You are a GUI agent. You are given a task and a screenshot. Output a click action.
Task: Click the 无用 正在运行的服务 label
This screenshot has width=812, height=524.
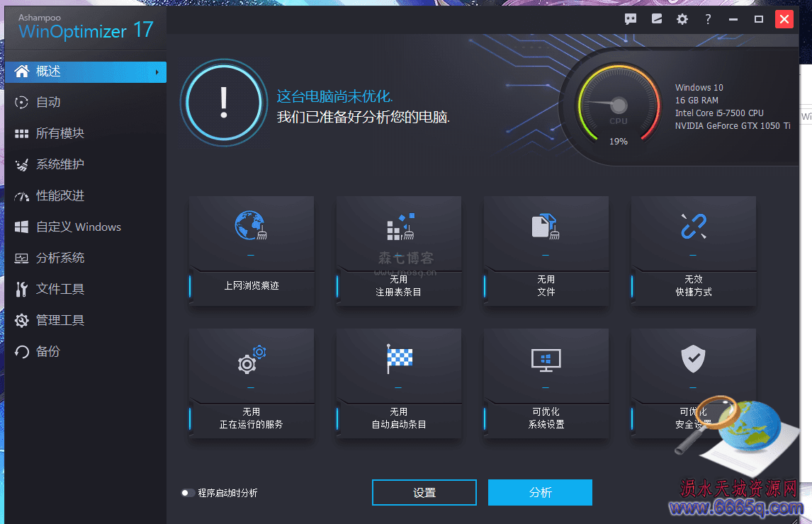pyautogui.click(x=251, y=418)
